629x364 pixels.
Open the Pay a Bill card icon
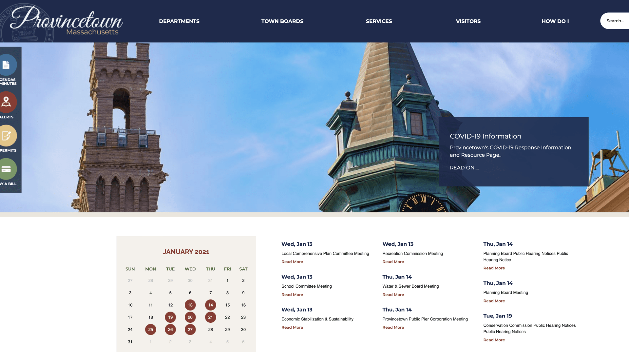click(x=6, y=169)
